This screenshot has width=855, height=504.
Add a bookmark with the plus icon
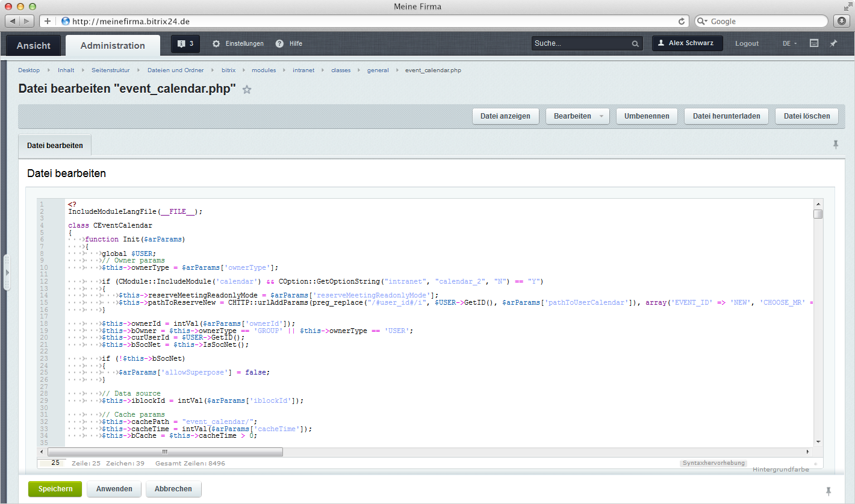[x=48, y=21]
